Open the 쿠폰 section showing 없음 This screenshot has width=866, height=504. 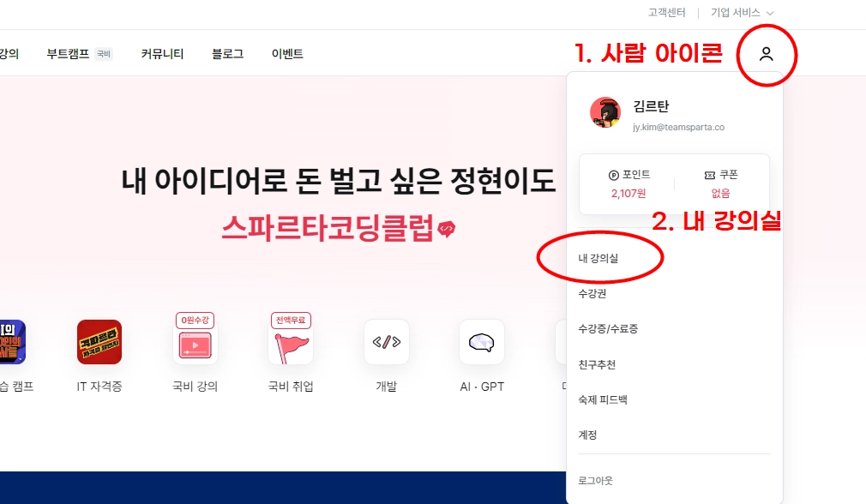721,183
